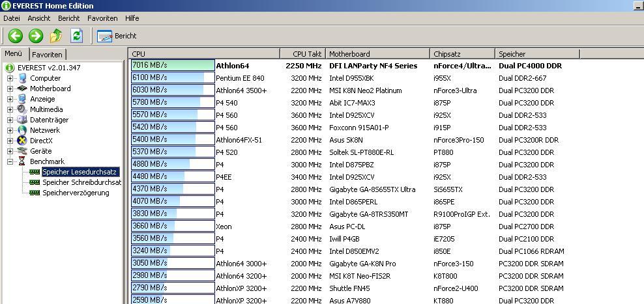Sort by the CPU column header
This screenshot has height=304, width=644.
click(x=204, y=54)
